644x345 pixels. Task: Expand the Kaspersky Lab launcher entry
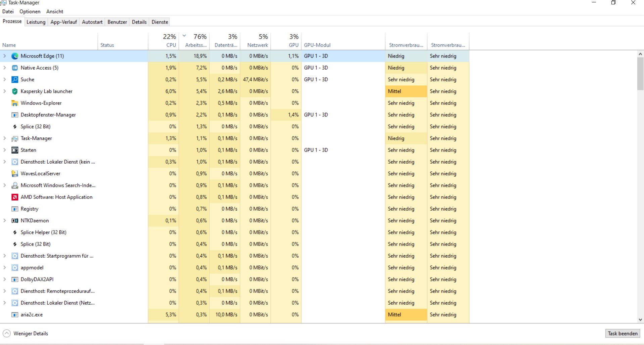[x=5, y=91]
